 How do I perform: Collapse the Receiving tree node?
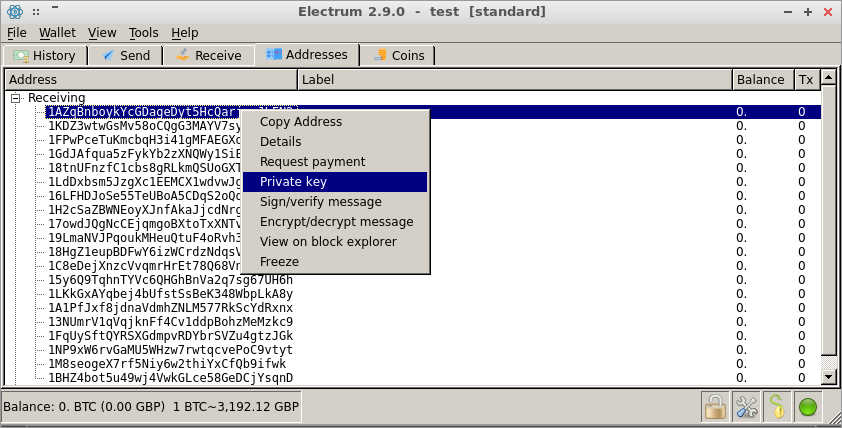coord(16,98)
